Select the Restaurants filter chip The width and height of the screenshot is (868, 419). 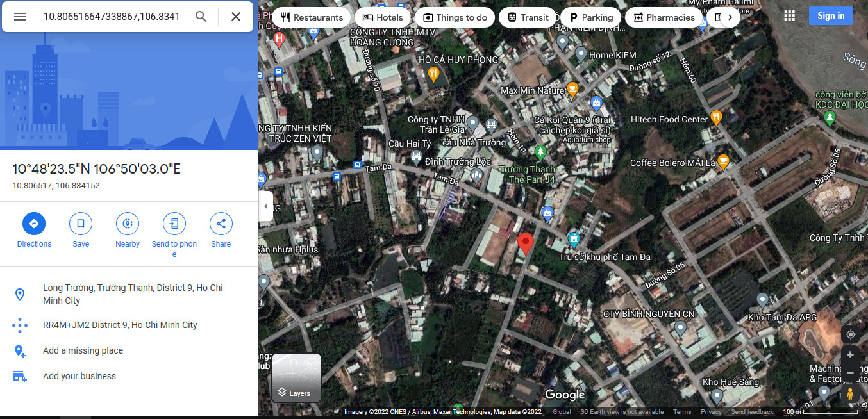[x=312, y=17]
